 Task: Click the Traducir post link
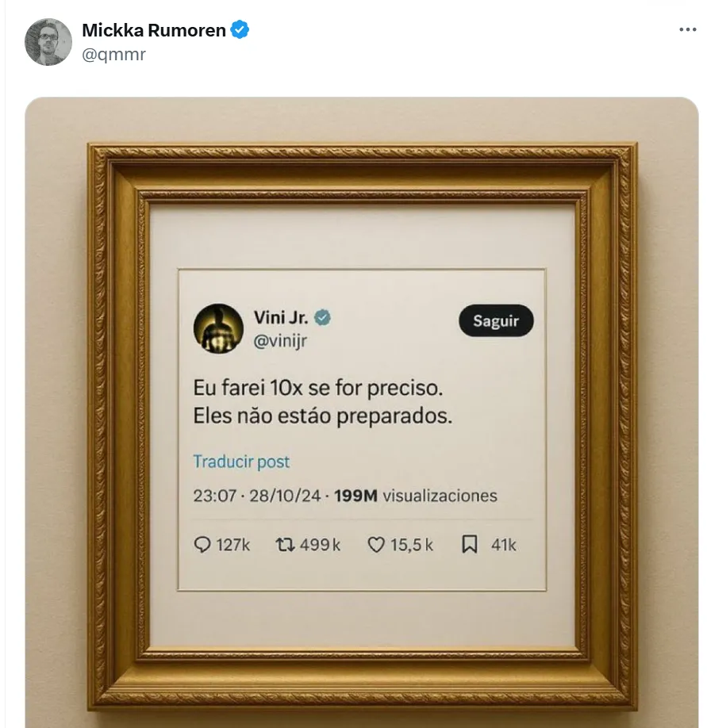tap(241, 462)
